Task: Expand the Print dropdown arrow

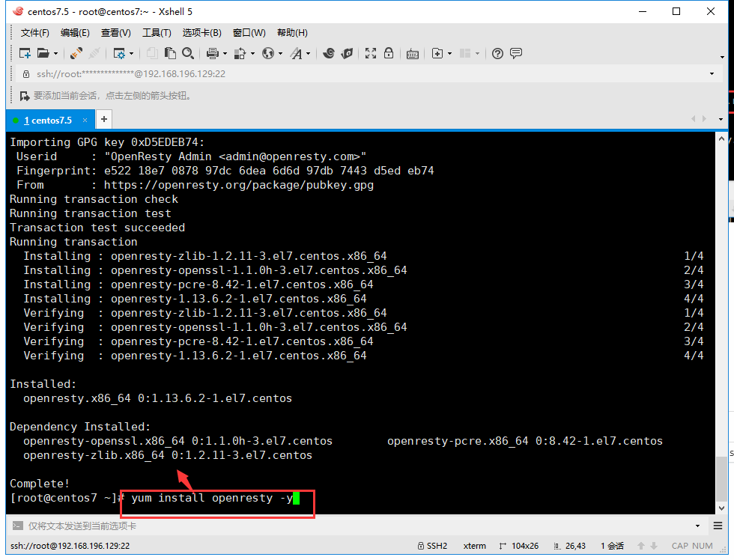Action: coord(225,54)
